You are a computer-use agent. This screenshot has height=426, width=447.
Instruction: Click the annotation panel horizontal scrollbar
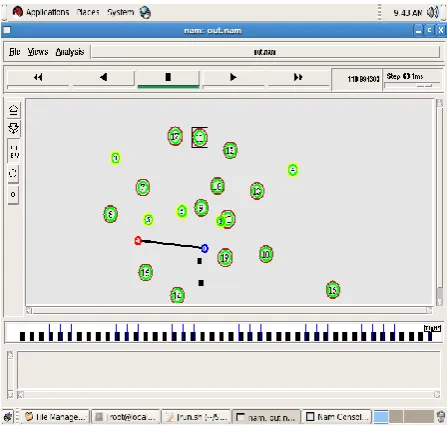pos(229,395)
